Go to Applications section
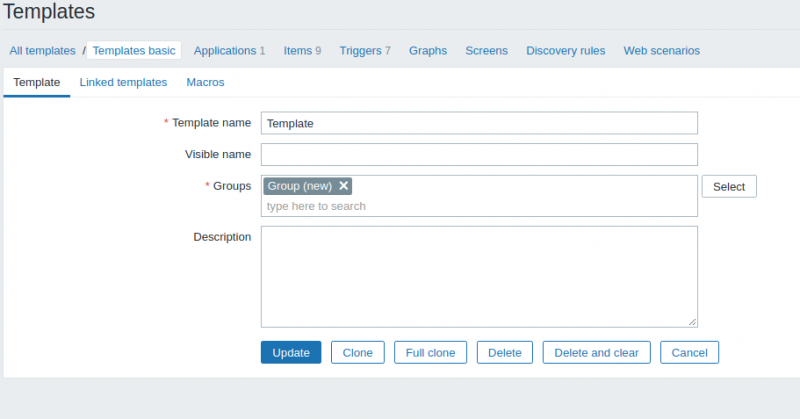800x419 pixels. tap(224, 51)
